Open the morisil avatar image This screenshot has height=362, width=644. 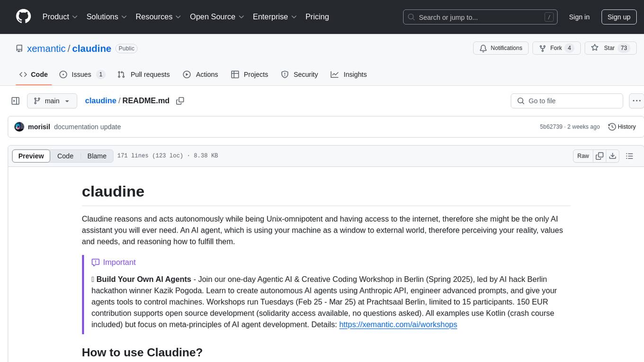19,127
